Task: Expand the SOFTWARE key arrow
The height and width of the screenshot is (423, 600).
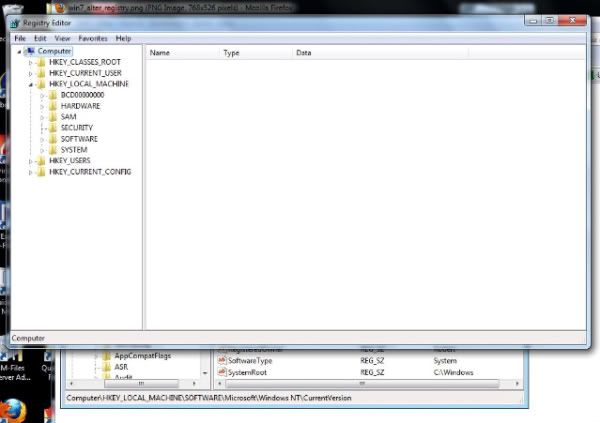Action: [42, 139]
